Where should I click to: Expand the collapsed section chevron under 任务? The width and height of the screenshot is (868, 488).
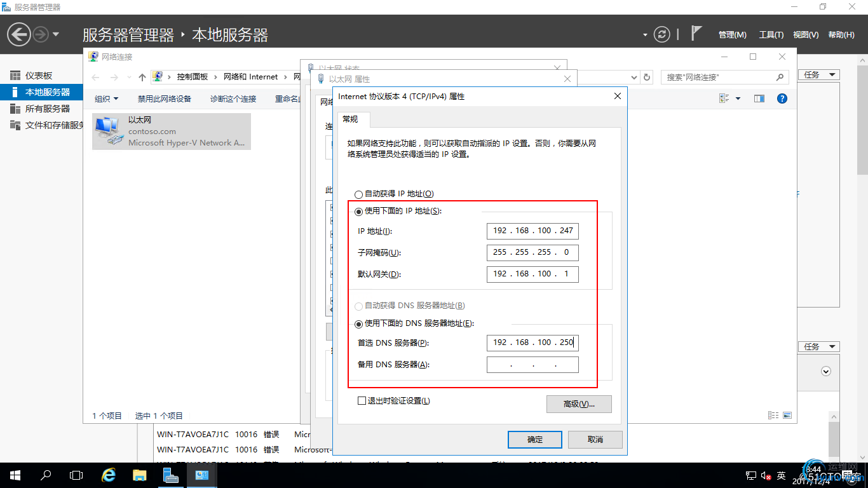coord(826,371)
